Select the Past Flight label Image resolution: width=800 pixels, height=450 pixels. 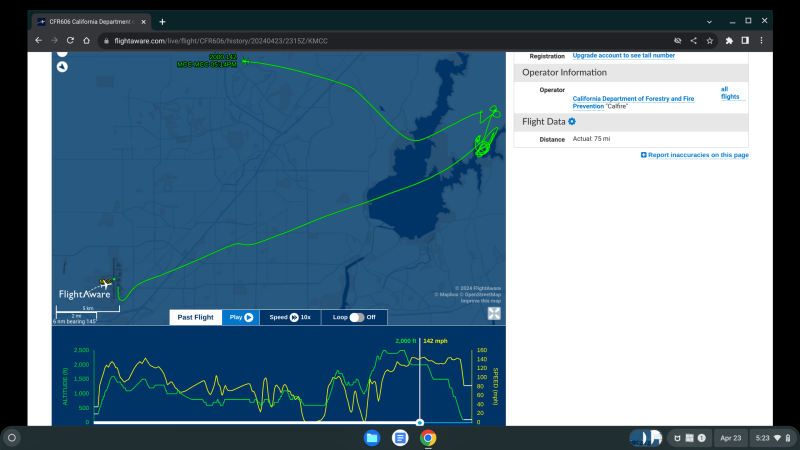pos(195,317)
